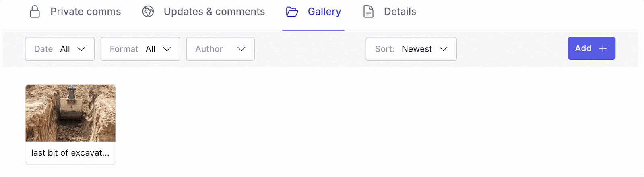This screenshot has width=644, height=177.
Task: Go to the Details tab label
Action: (400, 12)
